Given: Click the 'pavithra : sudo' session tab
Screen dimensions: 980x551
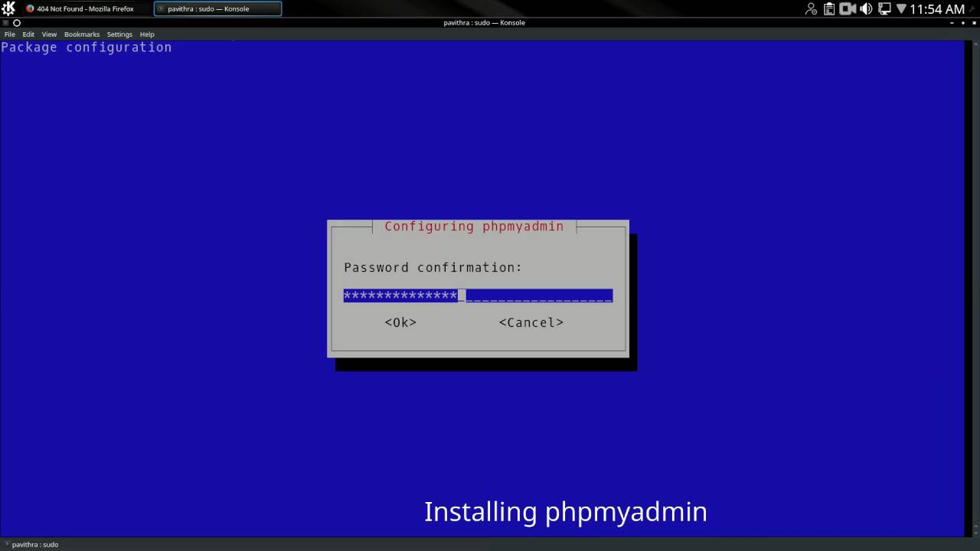Looking at the screenshot, I should pos(35,544).
